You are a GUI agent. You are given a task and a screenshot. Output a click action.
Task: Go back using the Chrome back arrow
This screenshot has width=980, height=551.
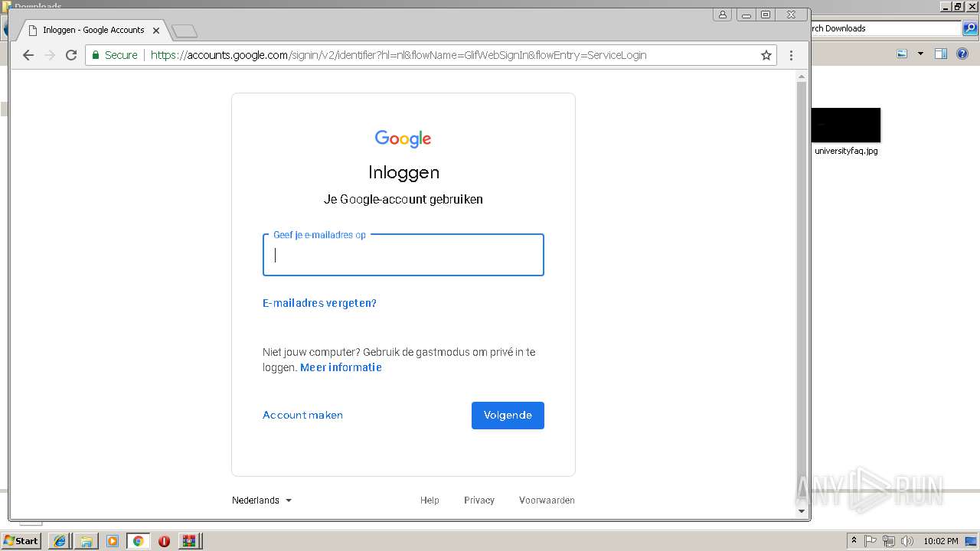pyautogui.click(x=28, y=55)
